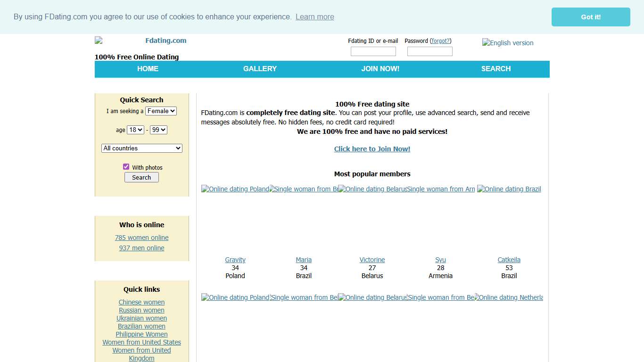This screenshot has height=362, width=644.
Task: Expand the All countries dropdown
Action: pos(141,148)
